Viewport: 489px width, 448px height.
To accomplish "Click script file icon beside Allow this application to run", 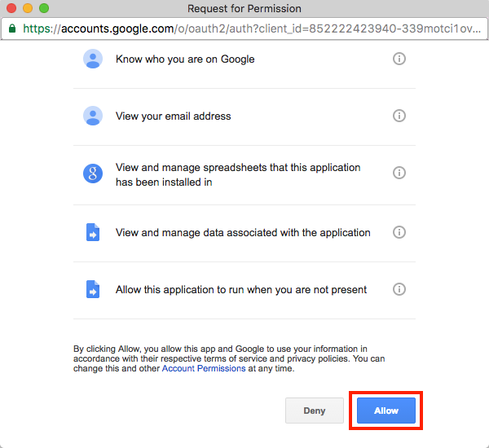I will click(x=93, y=289).
